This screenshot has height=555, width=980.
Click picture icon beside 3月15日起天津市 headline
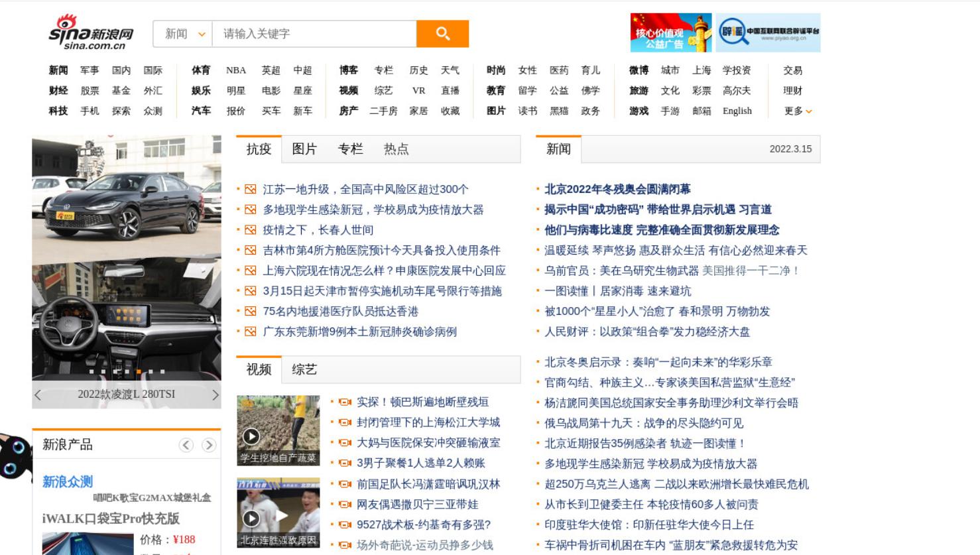click(x=250, y=291)
